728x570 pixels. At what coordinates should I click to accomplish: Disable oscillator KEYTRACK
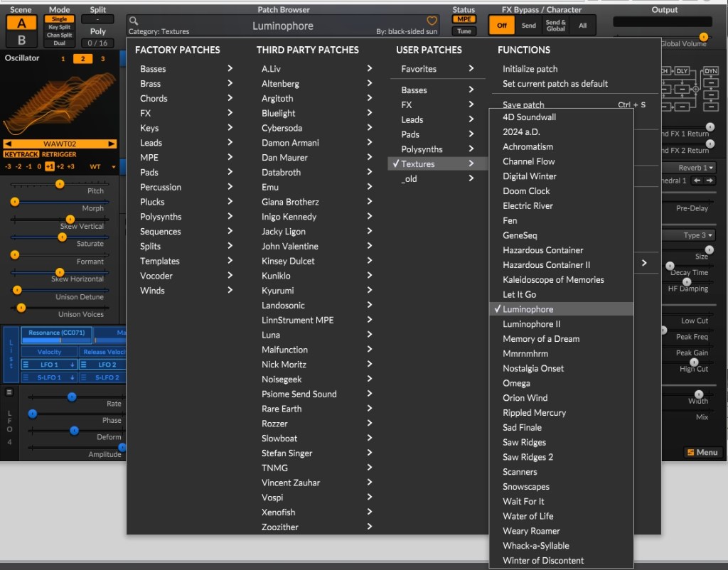click(21, 154)
